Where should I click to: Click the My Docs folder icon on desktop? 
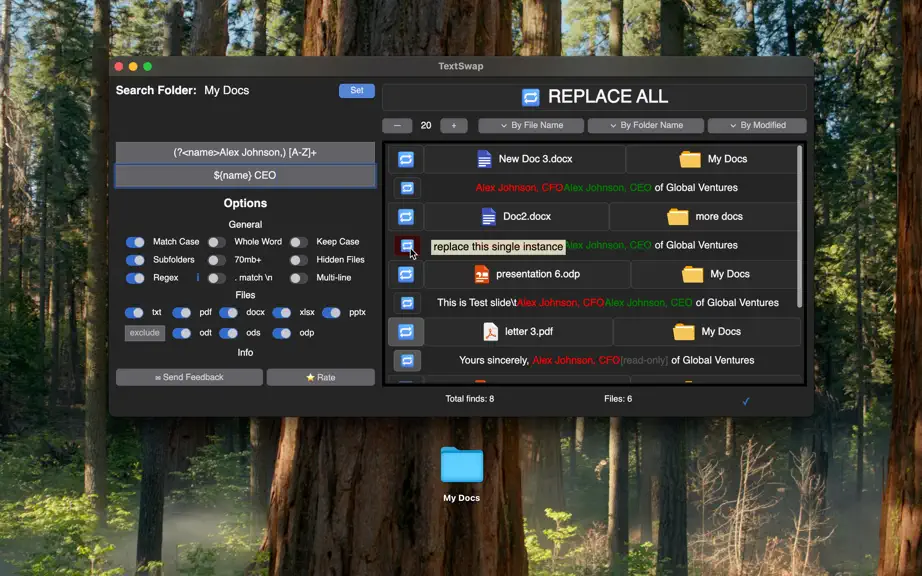[462, 465]
